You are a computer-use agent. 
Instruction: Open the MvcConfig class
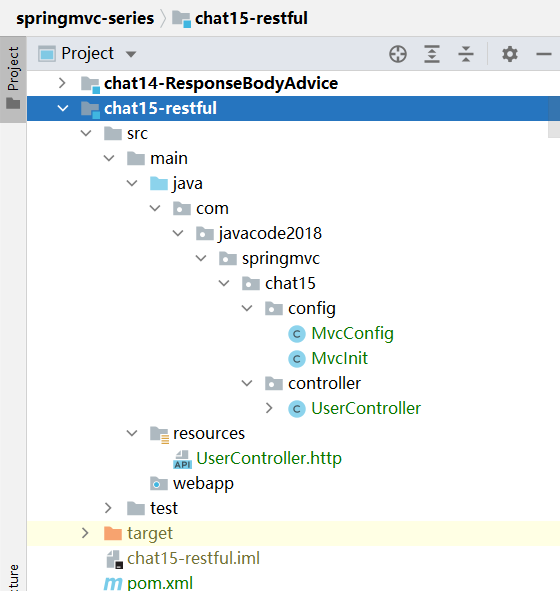[x=352, y=334]
